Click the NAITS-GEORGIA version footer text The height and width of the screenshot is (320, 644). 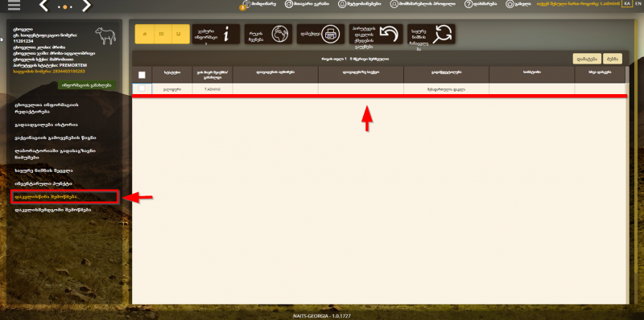coord(322,316)
